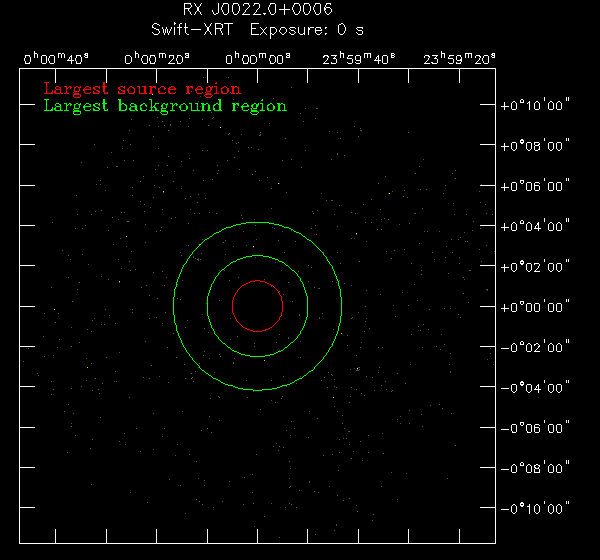This screenshot has width=600, height=560.
Task: Click the RA axis label 0h00m00s
Action: pos(258,59)
